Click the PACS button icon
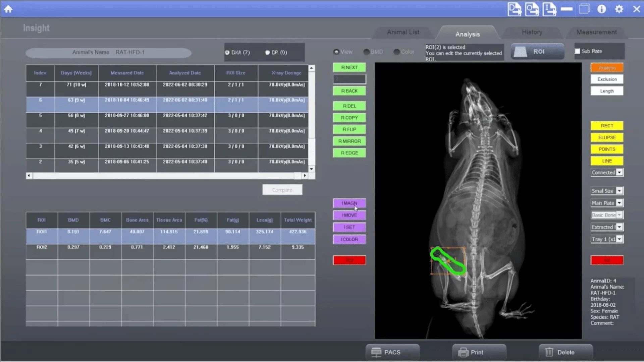This screenshot has height=362, width=644. 377,352
